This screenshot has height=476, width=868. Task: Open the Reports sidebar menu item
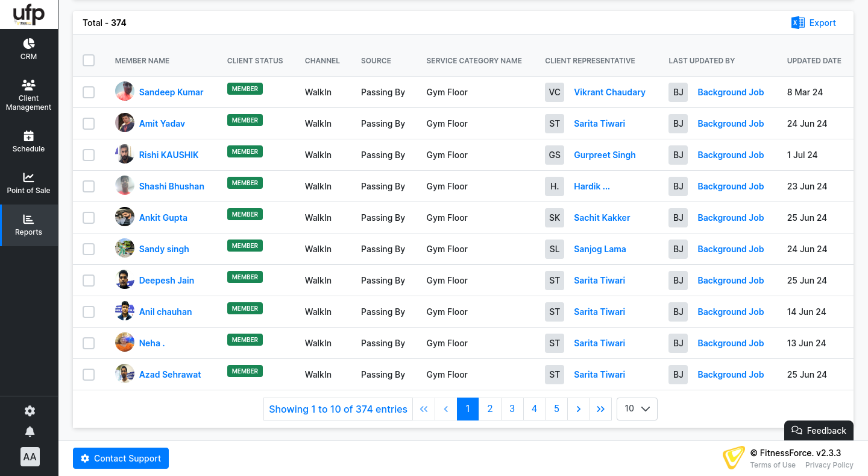point(29,225)
